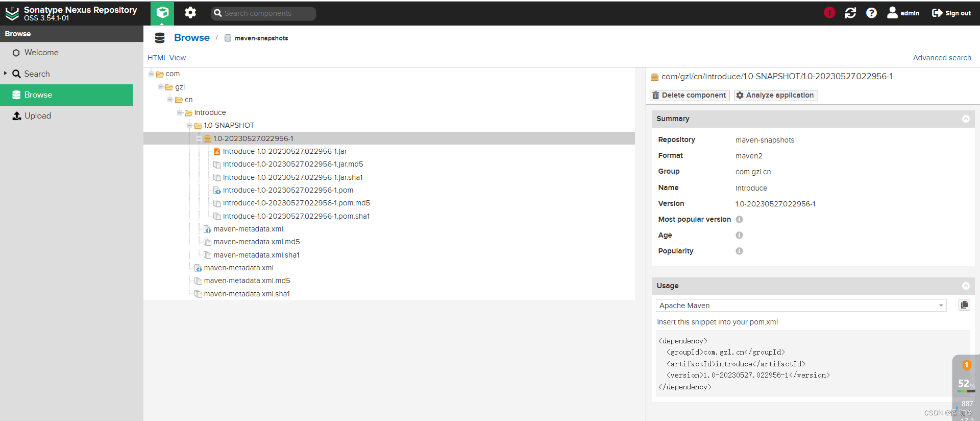Image resolution: width=980 pixels, height=421 pixels.
Task: Click the Popularity info icon
Action: [x=739, y=251]
